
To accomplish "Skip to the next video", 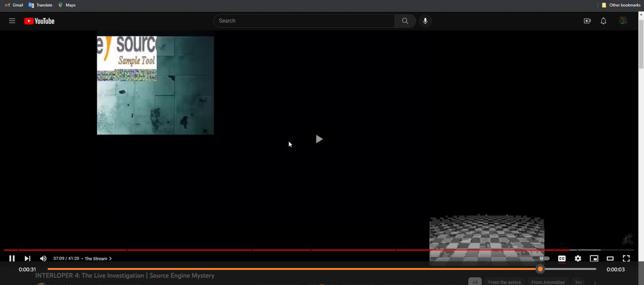I will click(28, 258).
